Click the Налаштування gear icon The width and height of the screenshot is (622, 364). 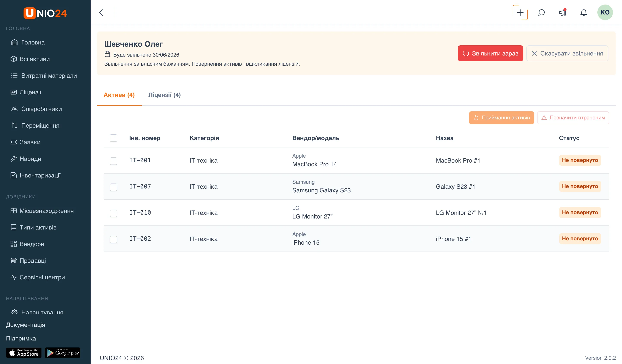pos(14,312)
